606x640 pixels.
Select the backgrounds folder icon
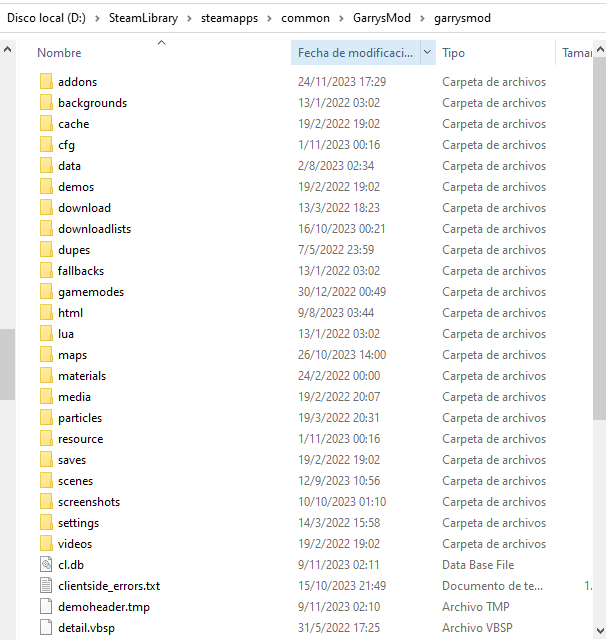pos(46,102)
